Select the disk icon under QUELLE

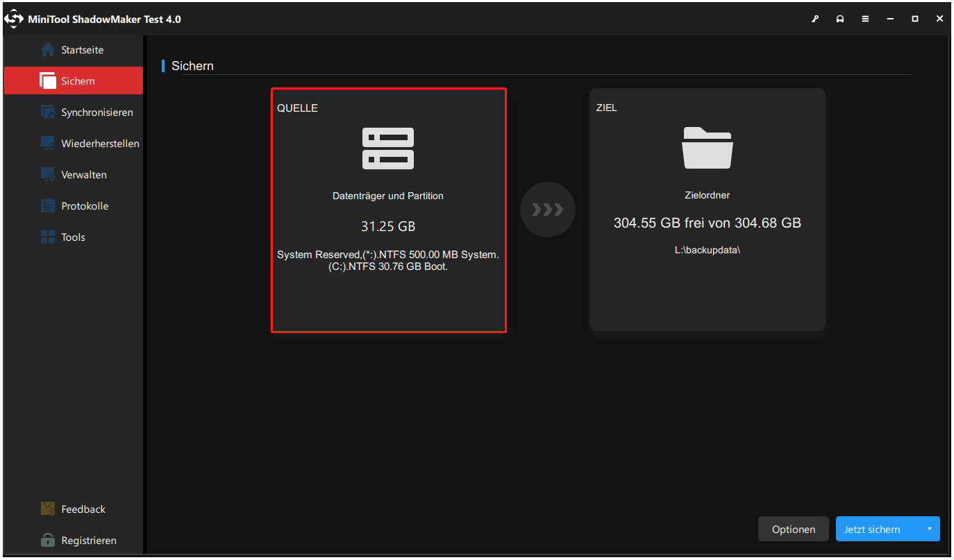[388, 148]
